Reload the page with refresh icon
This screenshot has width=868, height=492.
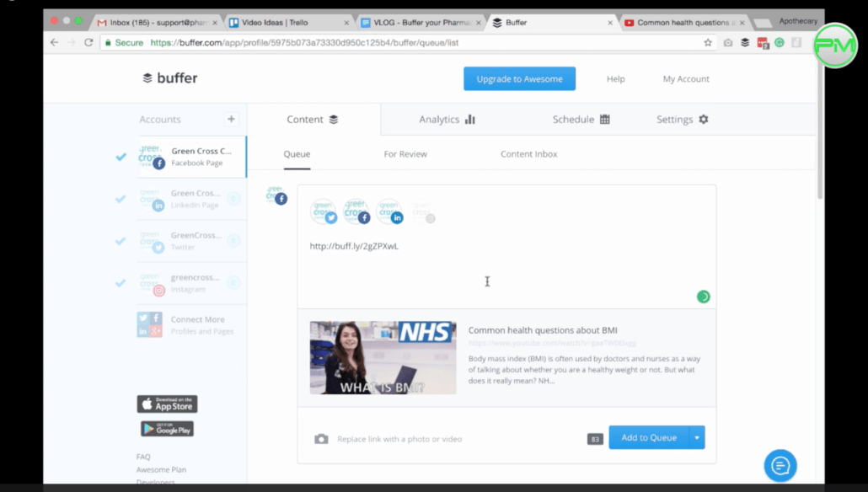pos(88,43)
